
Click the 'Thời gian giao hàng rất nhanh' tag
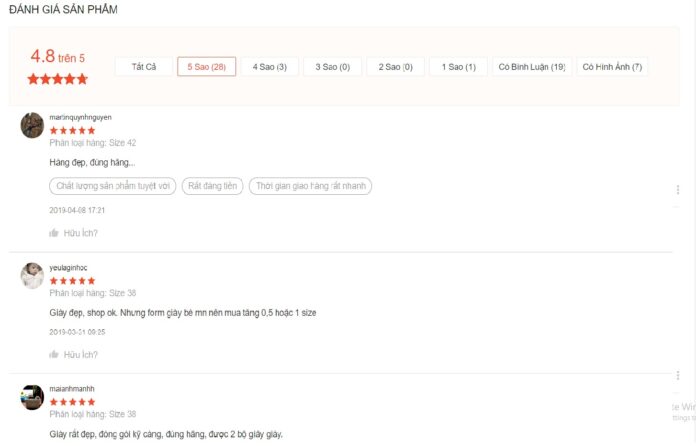tap(311, 186)
